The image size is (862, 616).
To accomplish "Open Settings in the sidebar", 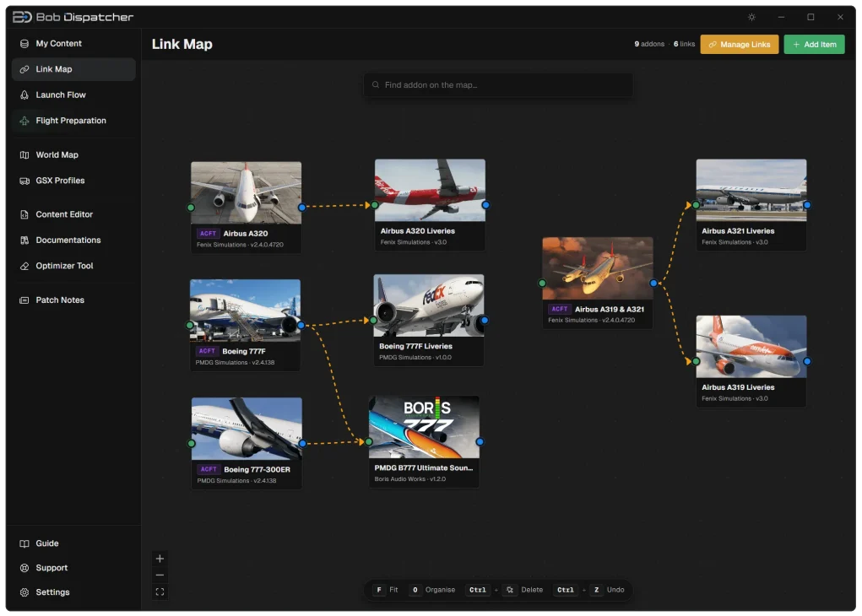I will pos(73,592).
